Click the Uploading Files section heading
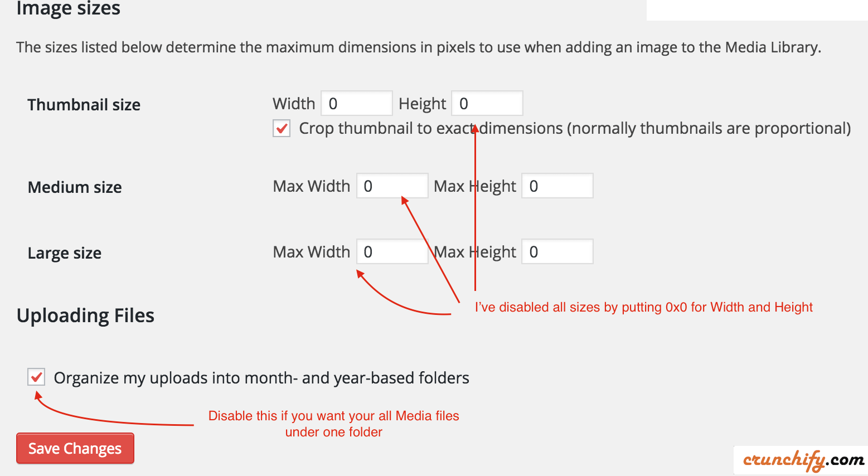The image size is (868, 476). pos(86,315)
